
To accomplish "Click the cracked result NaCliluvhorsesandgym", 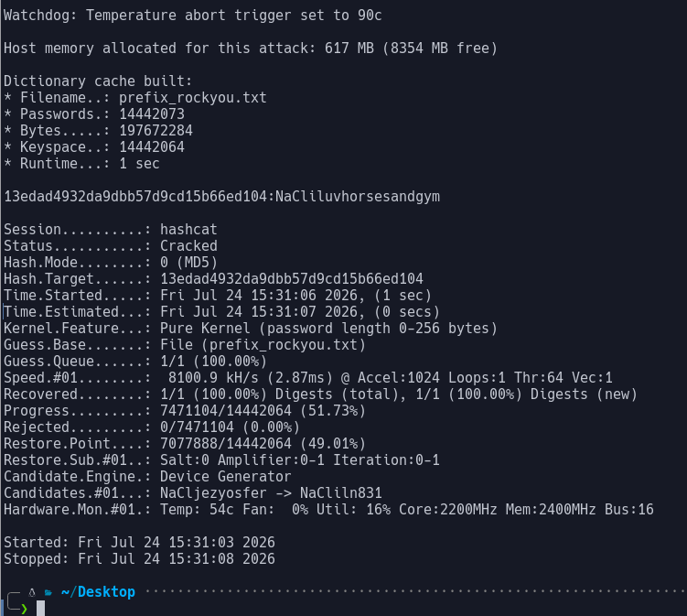I will pyautogui.click(x=358, y=197).
